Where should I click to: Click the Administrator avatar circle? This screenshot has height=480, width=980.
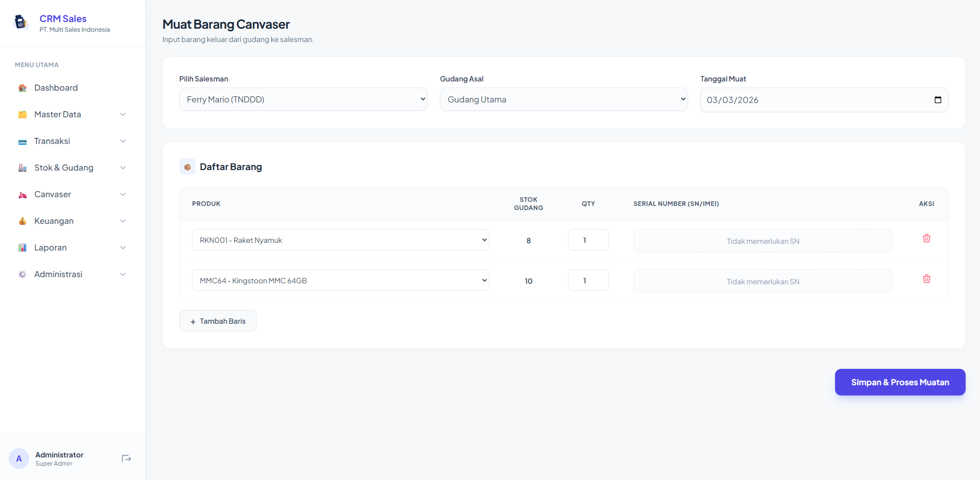[x=19, y=458]
